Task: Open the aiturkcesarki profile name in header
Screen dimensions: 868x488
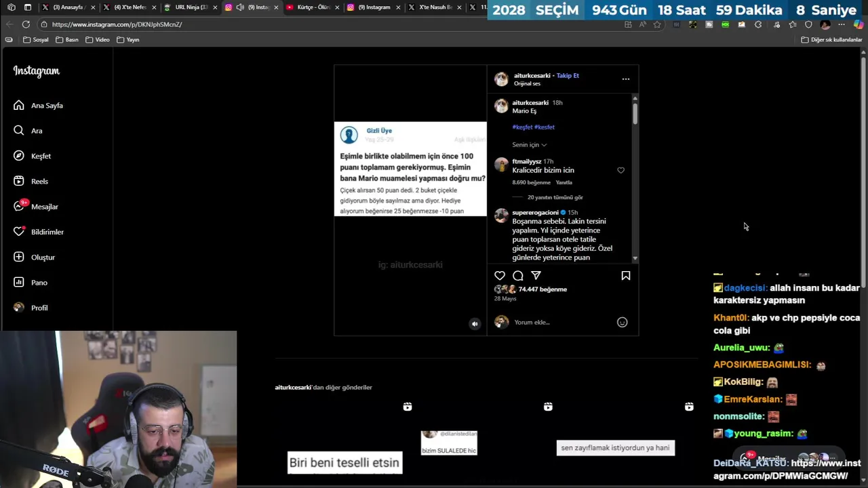Action: point(532,76)
